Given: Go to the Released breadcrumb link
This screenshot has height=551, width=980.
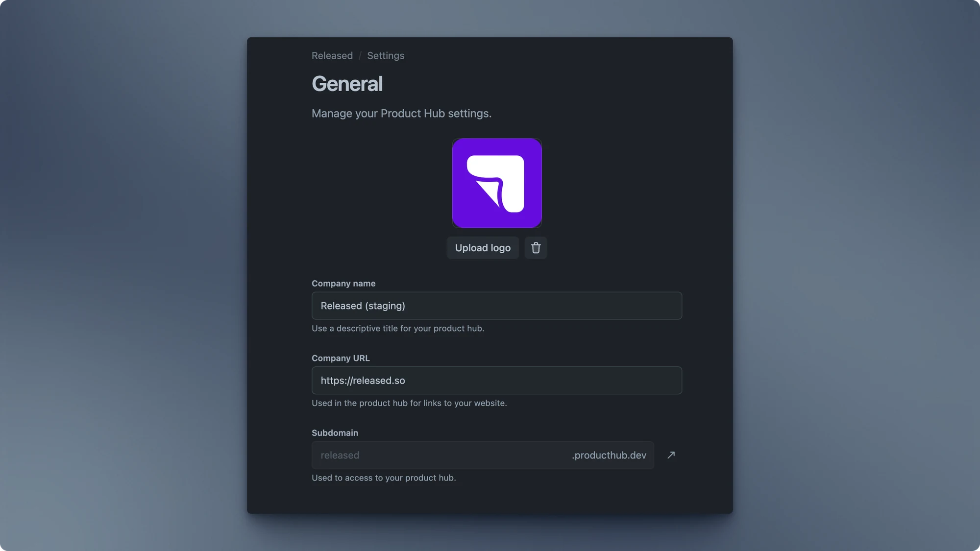Looking at the screenshot, I should click(332, 56).
